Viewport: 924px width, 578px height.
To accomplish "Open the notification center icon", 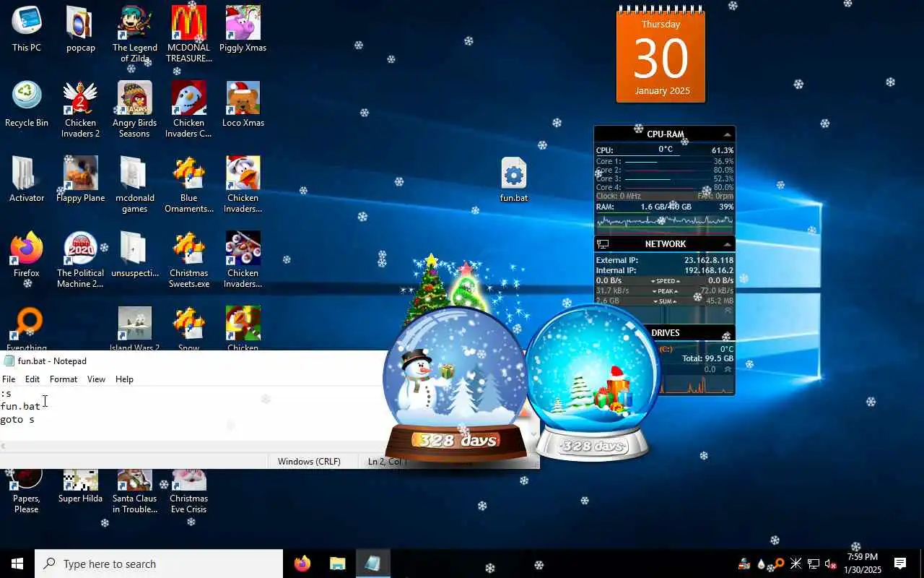I will 900,564.
